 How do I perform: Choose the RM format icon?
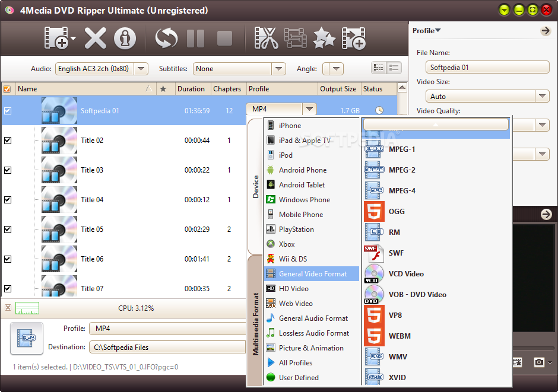pos(374,232)
